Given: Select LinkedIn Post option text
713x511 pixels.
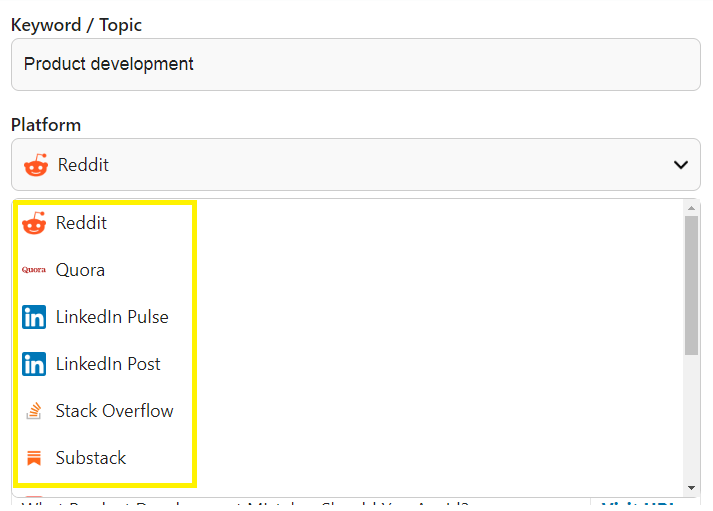Looking at the screenshot, I should click(108, 364).
